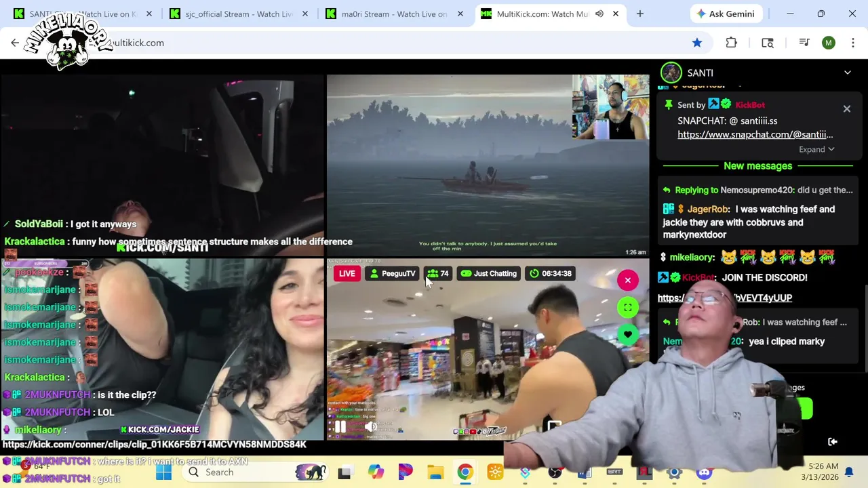Click the Jackie stream video tile
The height and width of the screenshot is (488, 868).
coord(163,349)
